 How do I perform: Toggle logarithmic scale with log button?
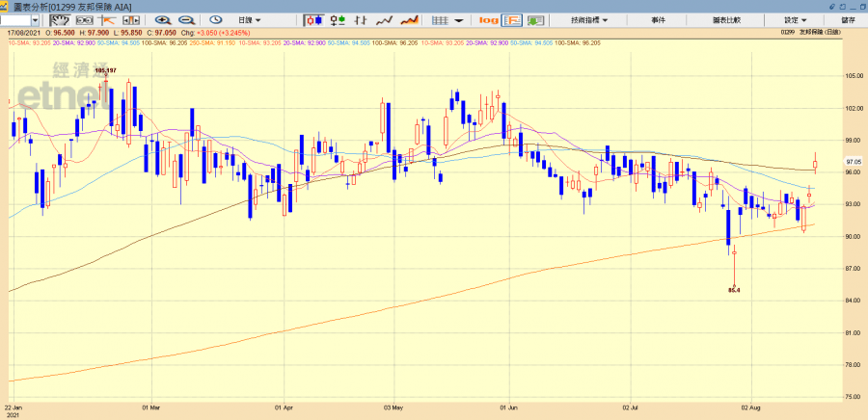[x=488, y=19]
